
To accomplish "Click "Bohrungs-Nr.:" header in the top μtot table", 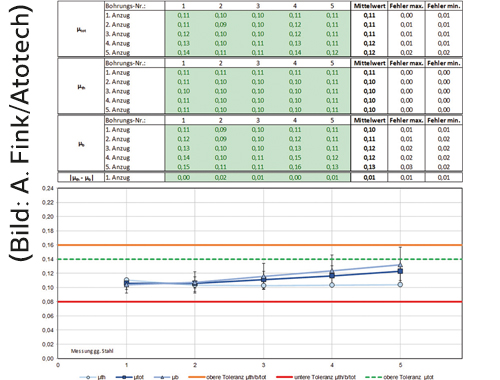I will (125, 6).
